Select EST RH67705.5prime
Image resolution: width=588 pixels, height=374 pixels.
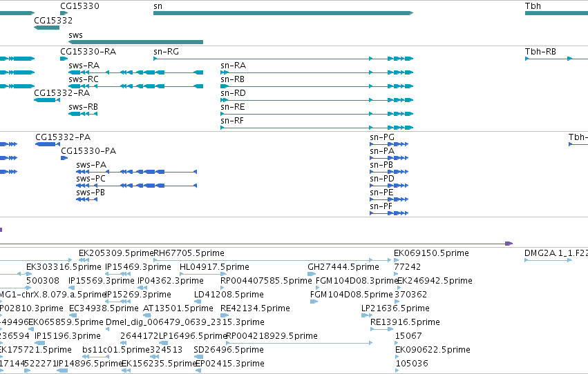tap(272, 260)
